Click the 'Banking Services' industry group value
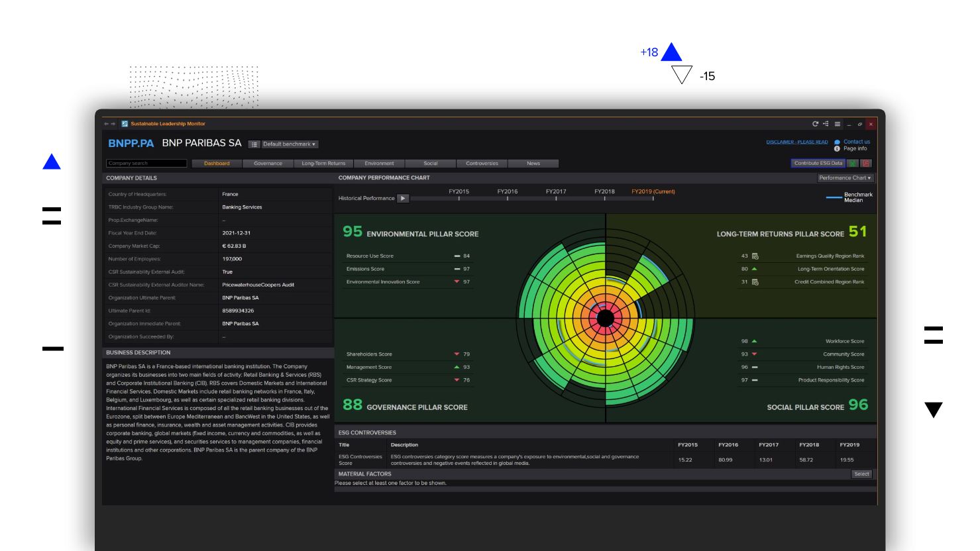Screen dimensions: 980x551 242,207
